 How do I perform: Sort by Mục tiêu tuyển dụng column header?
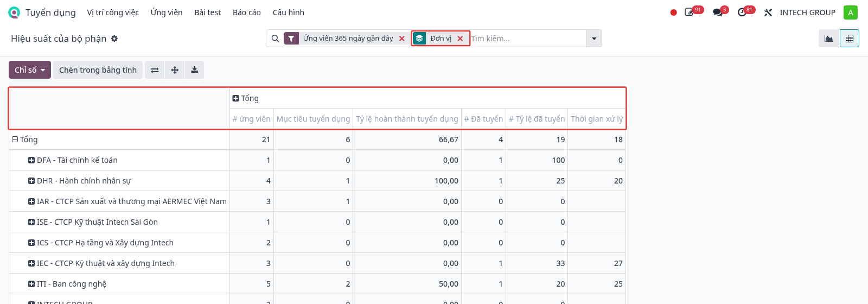click(313, 119)
